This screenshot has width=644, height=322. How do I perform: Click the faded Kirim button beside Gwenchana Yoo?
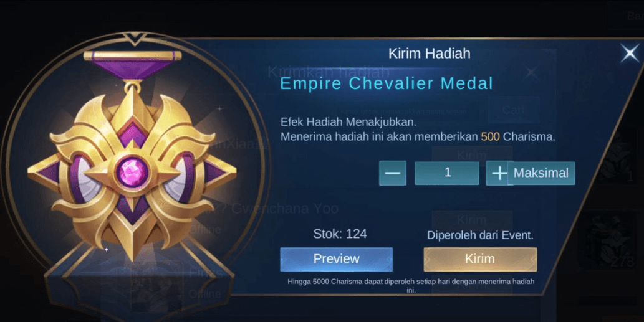pyautogui.click(x=471, y=220)
